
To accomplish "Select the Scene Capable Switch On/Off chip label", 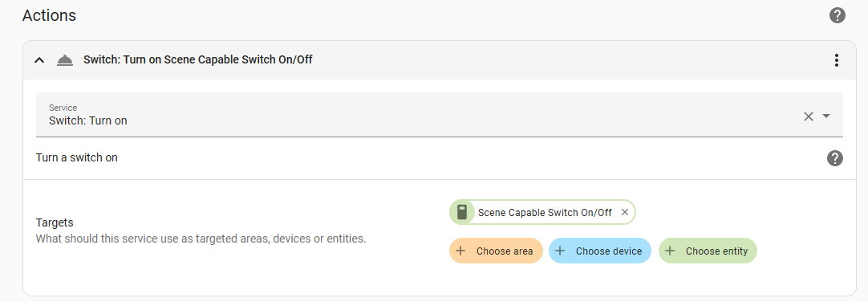I will [545, 212].
